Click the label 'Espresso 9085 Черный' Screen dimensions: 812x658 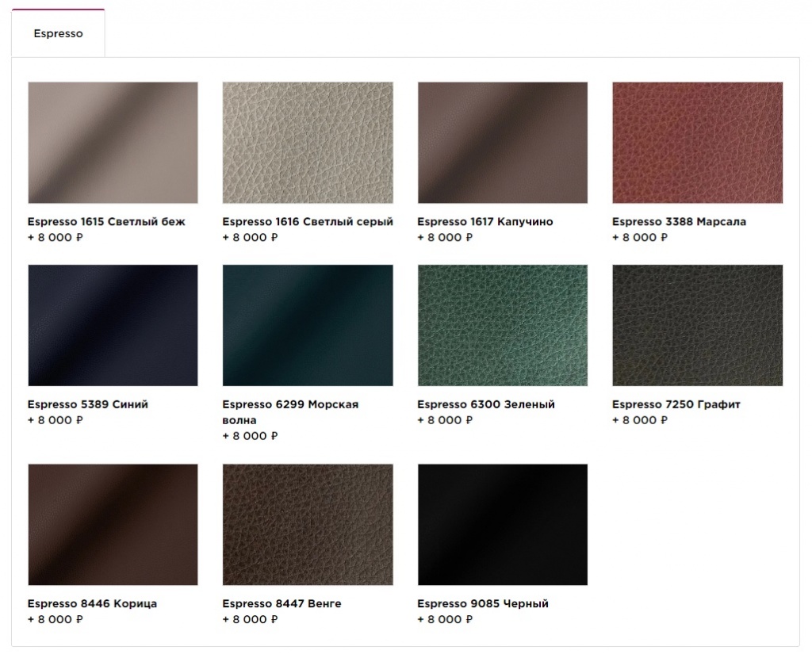click(x=483, y=603)
